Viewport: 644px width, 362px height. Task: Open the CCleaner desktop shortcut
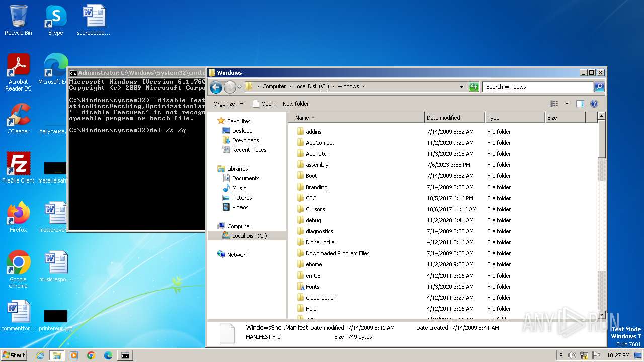click(18, 119)
